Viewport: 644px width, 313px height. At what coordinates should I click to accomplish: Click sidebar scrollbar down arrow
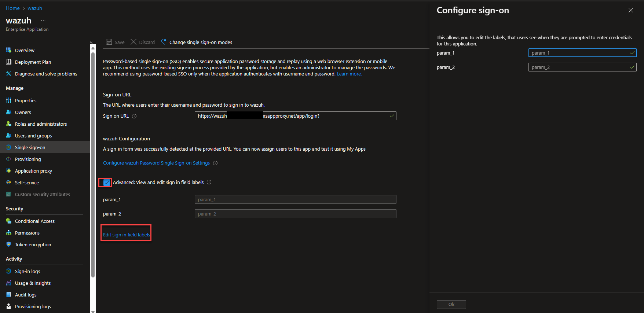click(93, 311)
